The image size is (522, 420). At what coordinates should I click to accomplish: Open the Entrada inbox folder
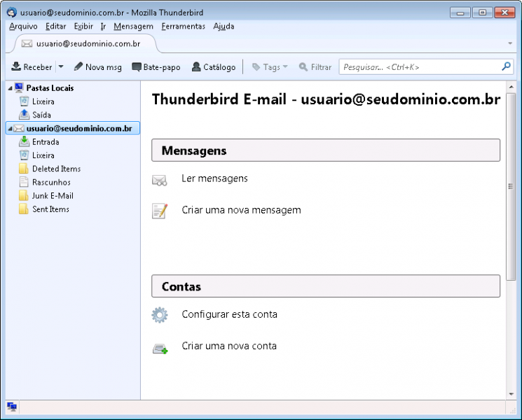tap(46, 142)
